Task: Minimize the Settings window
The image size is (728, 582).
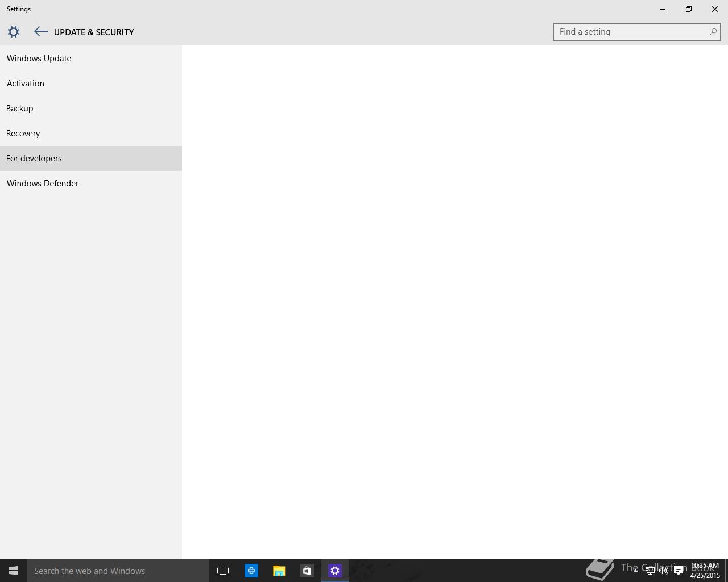Action: [x=663, y=9]
